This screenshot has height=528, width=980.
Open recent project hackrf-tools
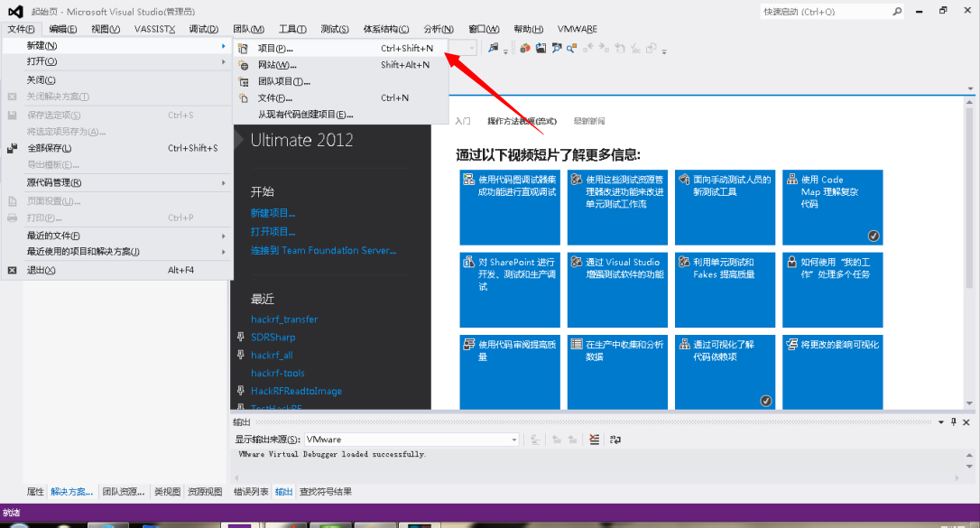click(x=278, y=373)
